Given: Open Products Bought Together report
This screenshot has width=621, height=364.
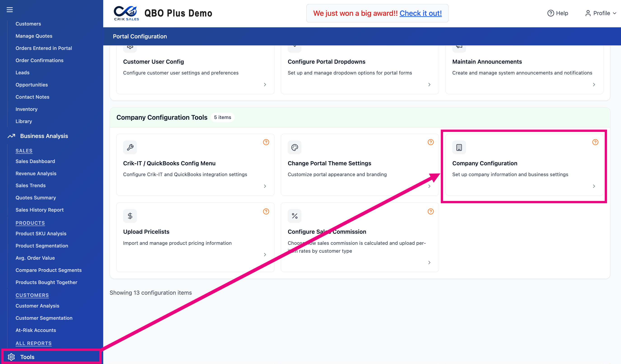Looking at the screenshot, I should [46, 282].
